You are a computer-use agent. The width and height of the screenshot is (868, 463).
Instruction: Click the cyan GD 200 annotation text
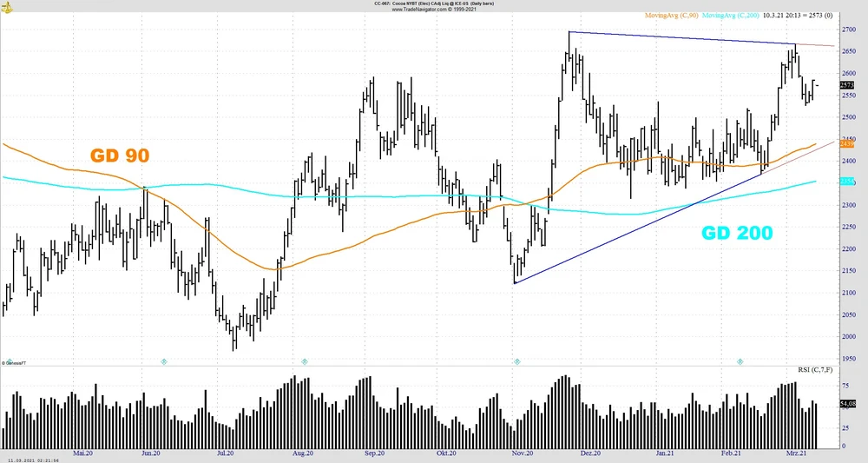tap(737, 233)
